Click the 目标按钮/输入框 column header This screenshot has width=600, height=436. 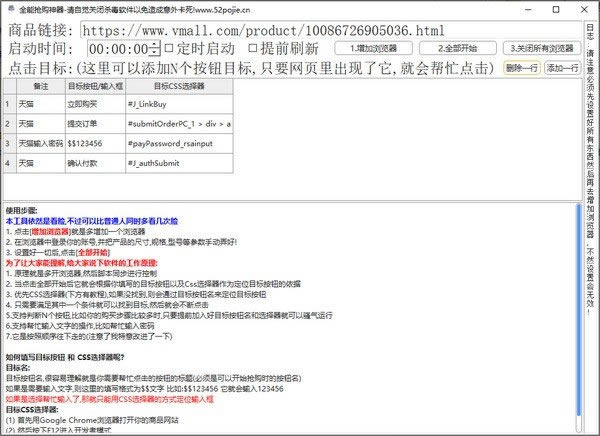(x=95, y=86)
